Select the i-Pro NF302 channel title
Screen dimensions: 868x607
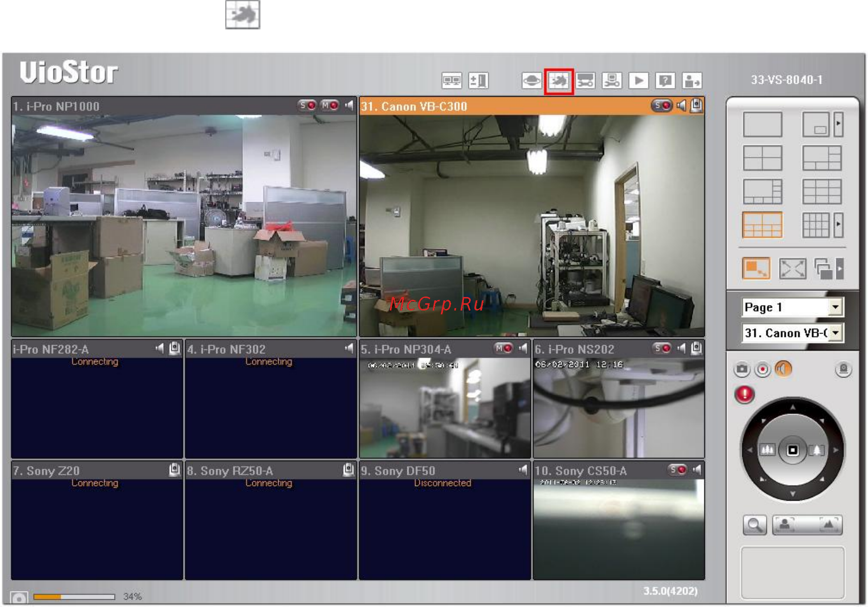click(226, 349)
